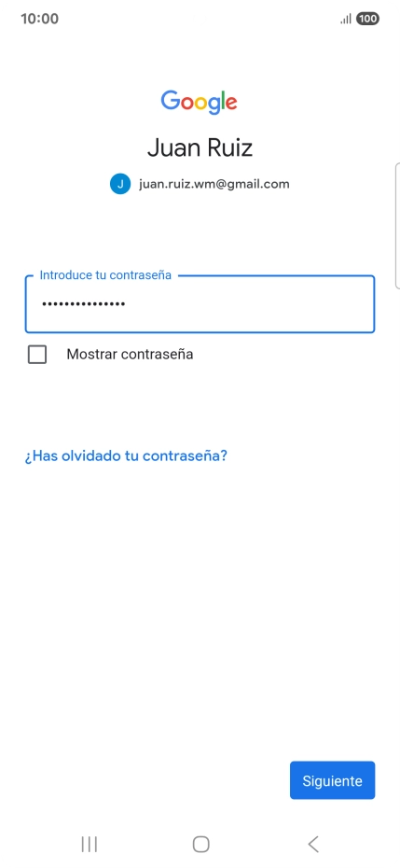Tap the Introduce tu contraseña field label
The image size is (400, 868).
105,275
